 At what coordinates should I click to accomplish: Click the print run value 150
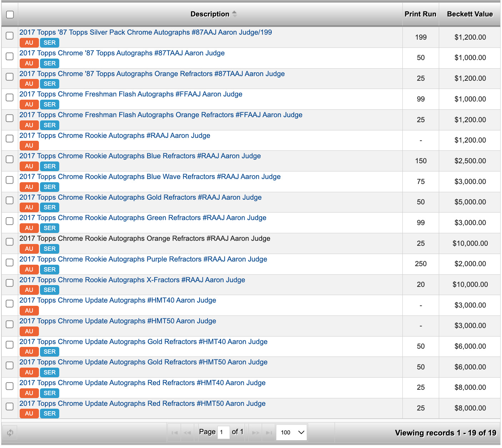pos(421,161)
